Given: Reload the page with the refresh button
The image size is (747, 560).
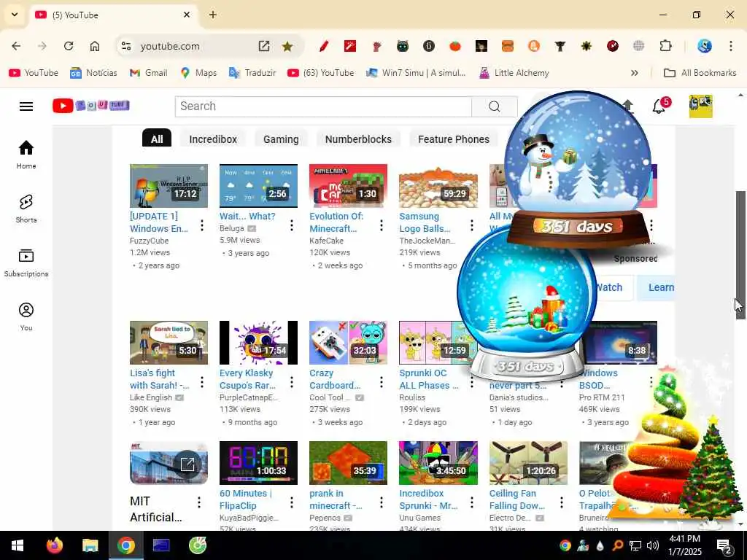Looking at the screenshot, I should pos(69,46).
